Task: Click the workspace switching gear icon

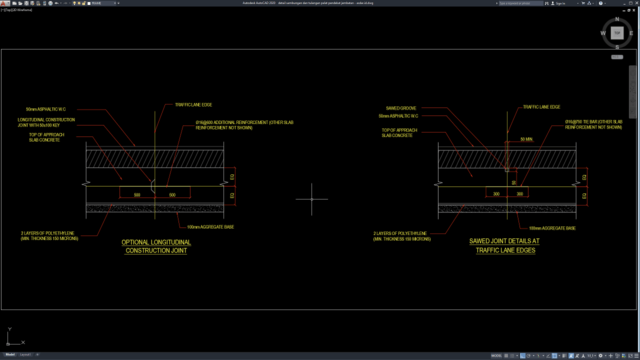Action: click(600, 356)
